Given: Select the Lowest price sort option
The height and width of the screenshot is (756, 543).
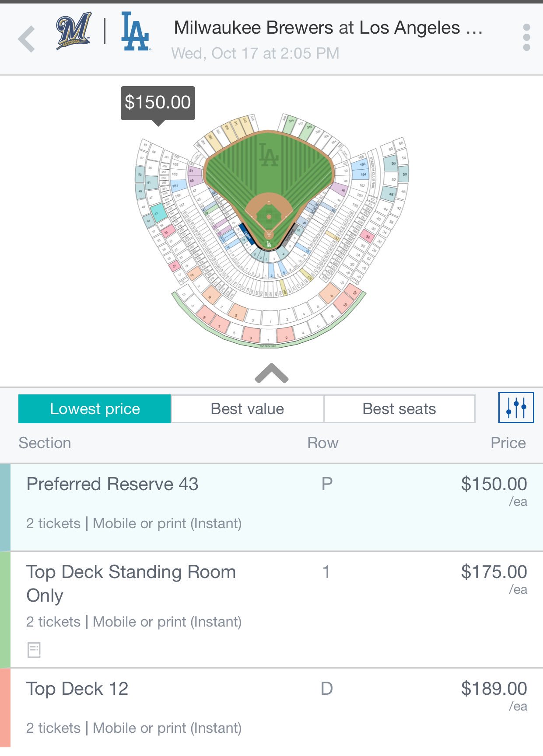Looking at the screenshot, I should [95, 409].
